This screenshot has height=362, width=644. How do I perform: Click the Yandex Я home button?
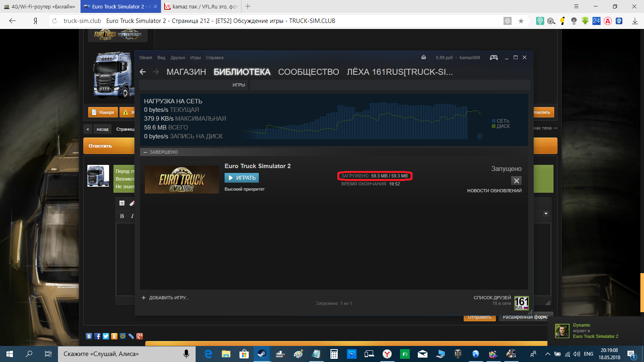pos(35,21)
